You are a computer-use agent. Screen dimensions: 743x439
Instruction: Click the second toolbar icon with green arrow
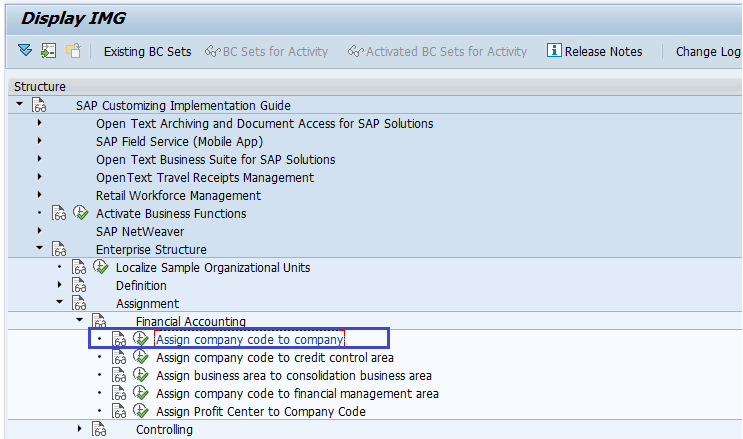(x=48, y=50)
